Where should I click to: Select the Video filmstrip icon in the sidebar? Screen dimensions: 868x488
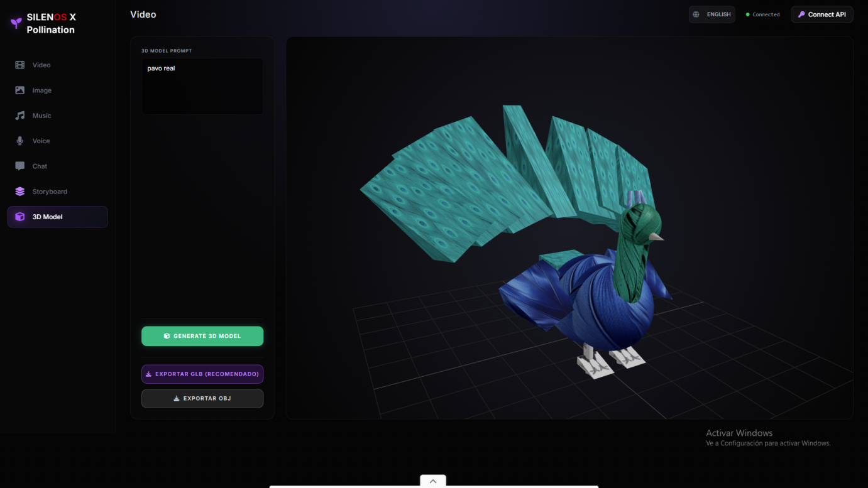tap(19, 65)
